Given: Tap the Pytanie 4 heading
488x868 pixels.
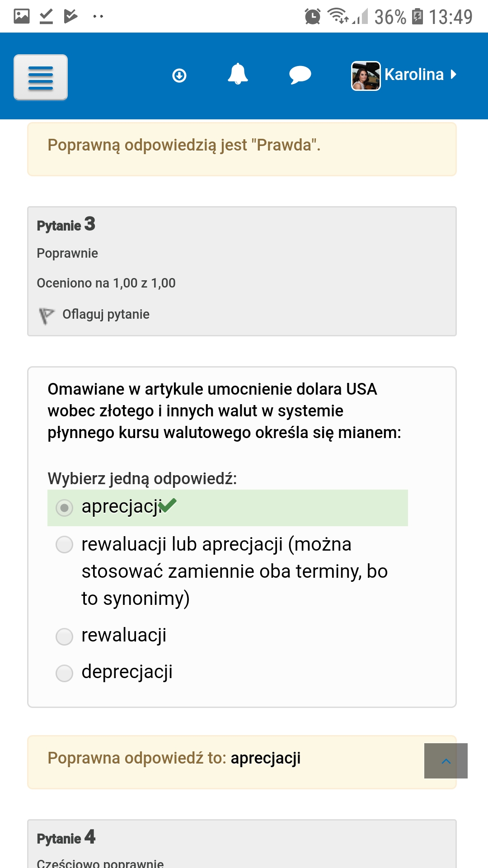Looking at the screenshot, I should tap(66, 837).
